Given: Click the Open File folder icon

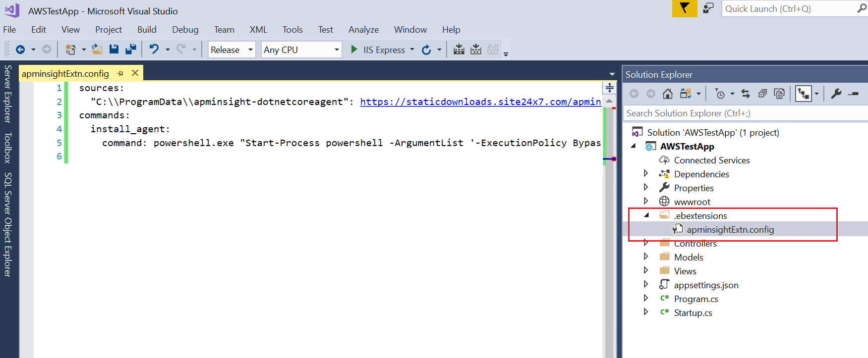Looking at the screenshot, I should point(97,50).
